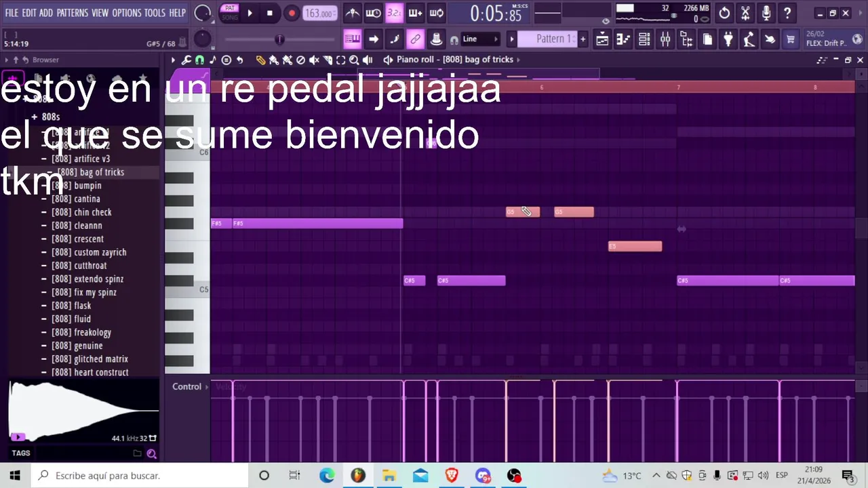Open the shopping cart content library icon
The image size is (868, 488).
coord(790,39)
